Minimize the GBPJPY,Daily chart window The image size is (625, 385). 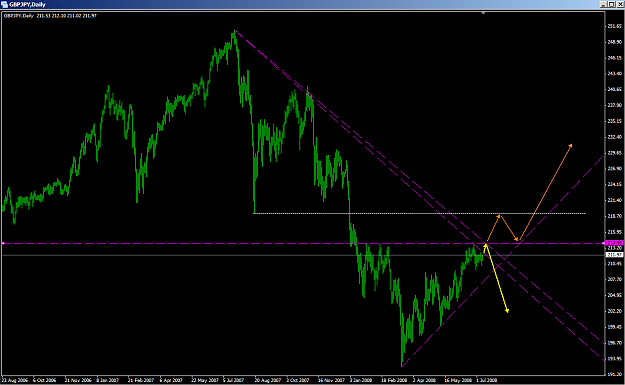603,4
